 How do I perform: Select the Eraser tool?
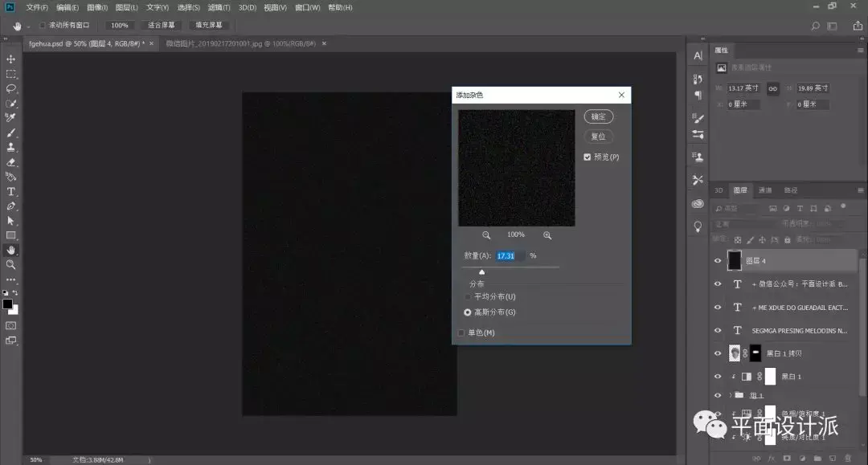[10, 162]
